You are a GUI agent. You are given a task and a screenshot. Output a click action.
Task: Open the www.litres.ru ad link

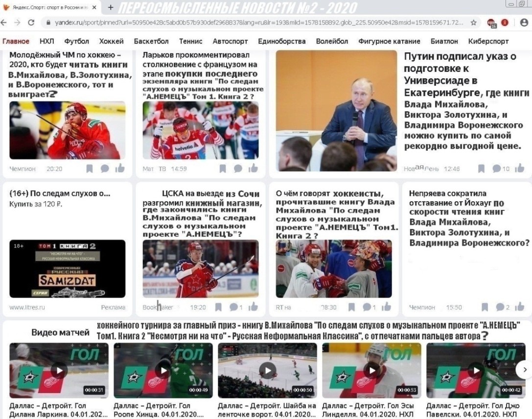click(27, 307)
